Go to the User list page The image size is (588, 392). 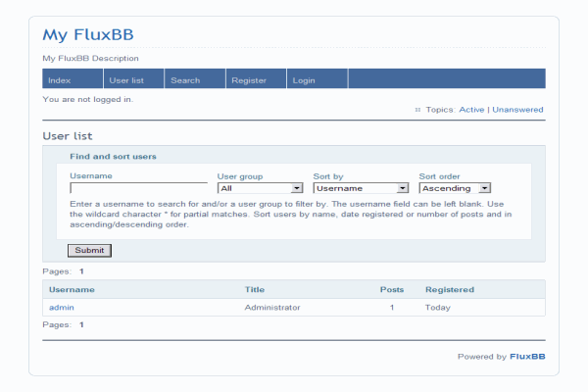(125, 80)
